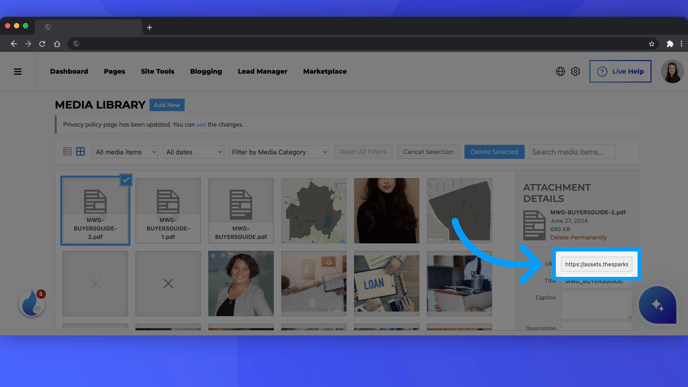Open settings gear icon in header
Screen dimensions: 688x387
[x=575, y=71]
